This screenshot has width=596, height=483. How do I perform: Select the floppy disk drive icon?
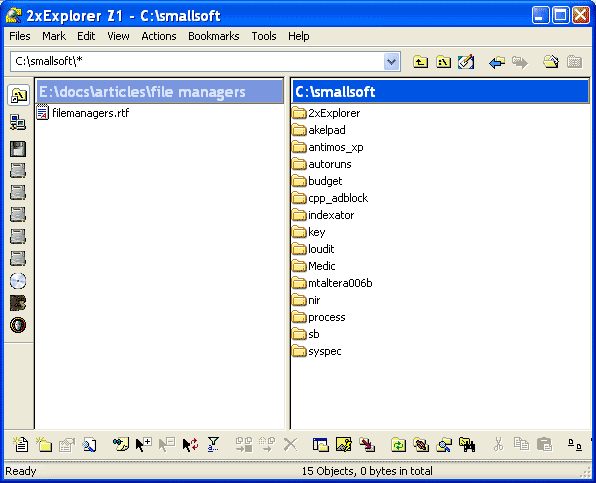coord(18,149)
